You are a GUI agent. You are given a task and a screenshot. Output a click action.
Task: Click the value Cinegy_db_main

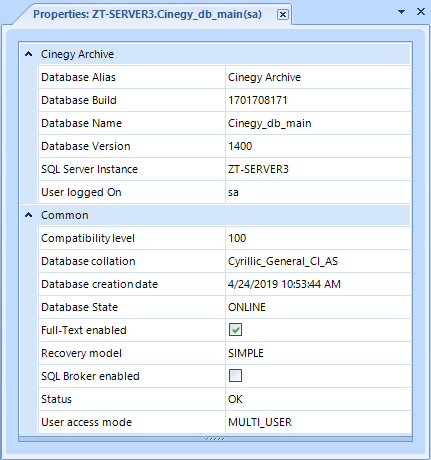tap(270, 123)
